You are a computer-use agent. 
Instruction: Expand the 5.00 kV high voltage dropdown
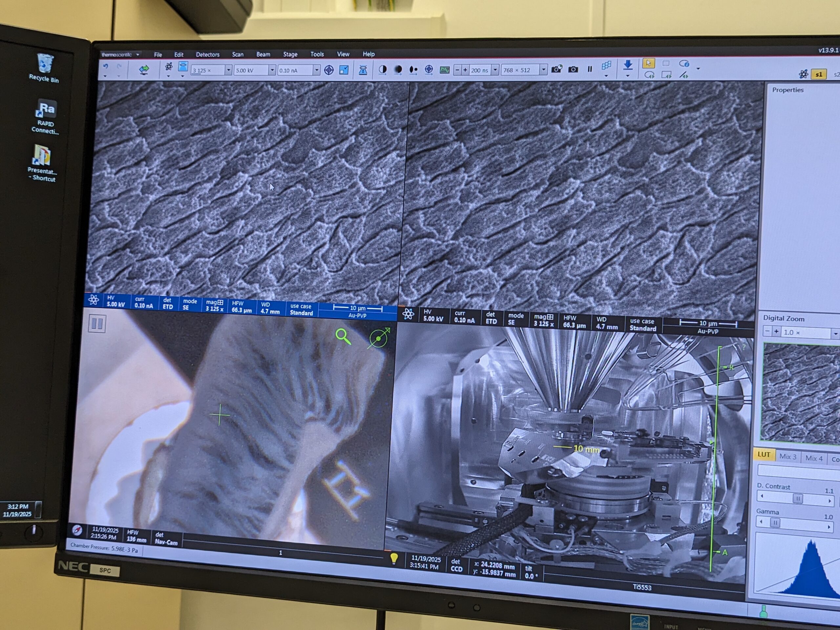click(x=272, y=70)
